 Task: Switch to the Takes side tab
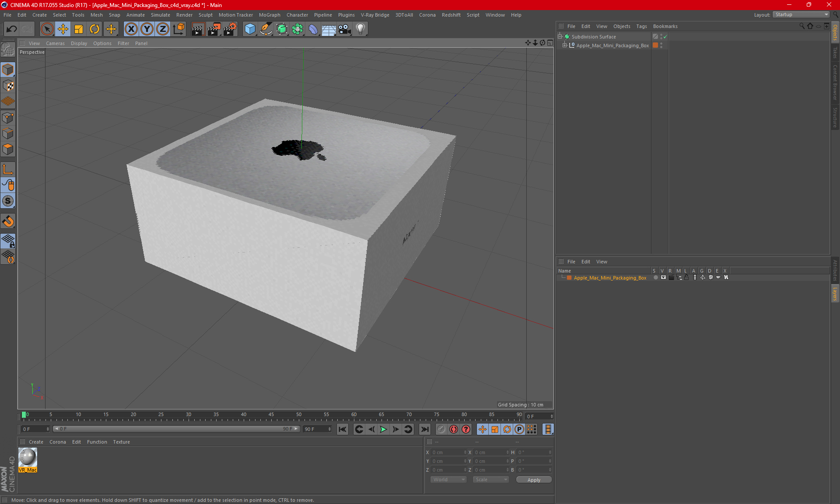point(835,52)
